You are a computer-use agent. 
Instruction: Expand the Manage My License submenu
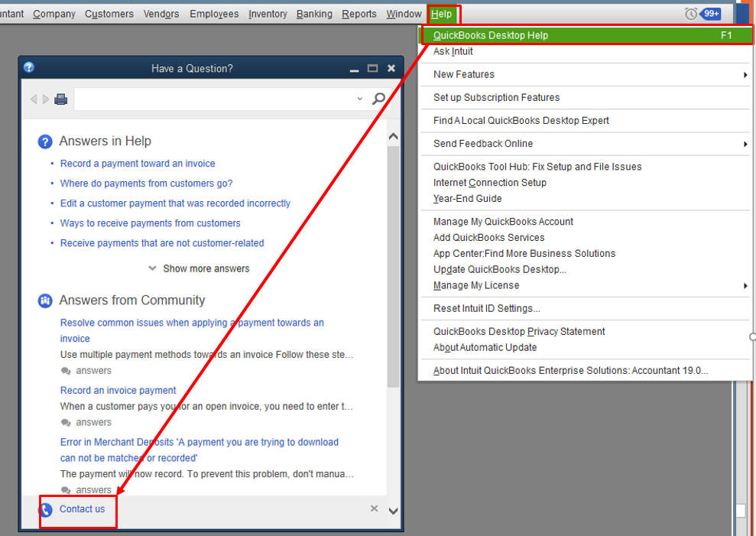tap(745, 286)
